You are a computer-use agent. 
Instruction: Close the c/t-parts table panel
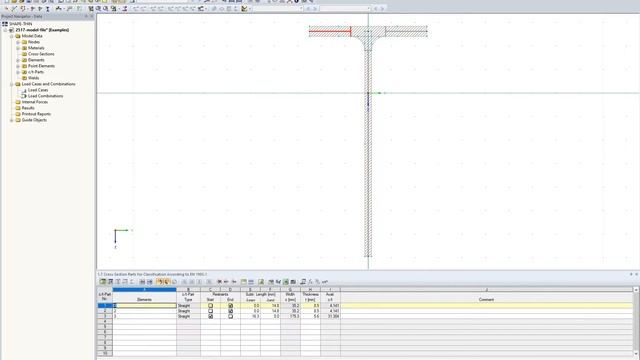[636, 274]
